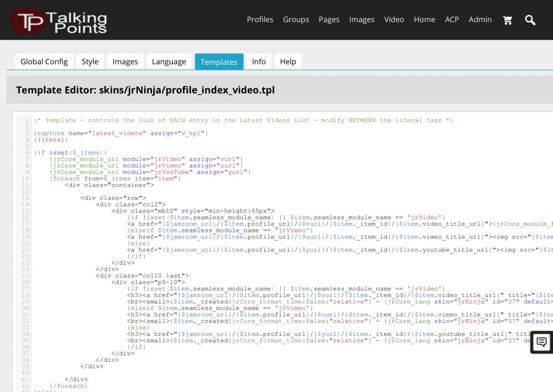Switch to the Images tab below header
This screenshot has width=553, height=392.
125,61
